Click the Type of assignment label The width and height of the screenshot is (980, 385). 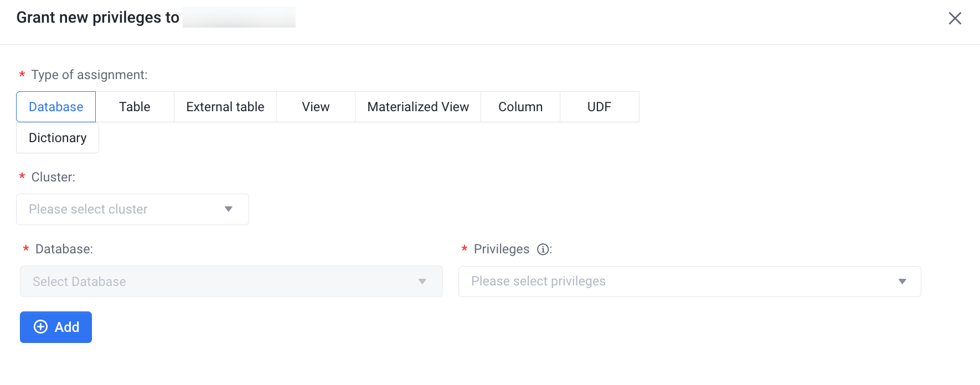coord(89,75)
